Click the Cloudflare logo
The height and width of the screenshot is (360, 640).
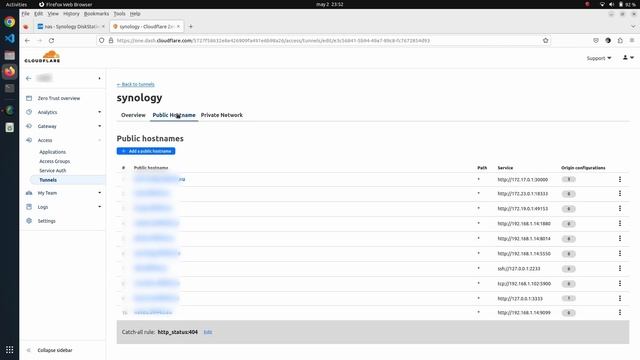pyautogui.click(x=42, y=57)
